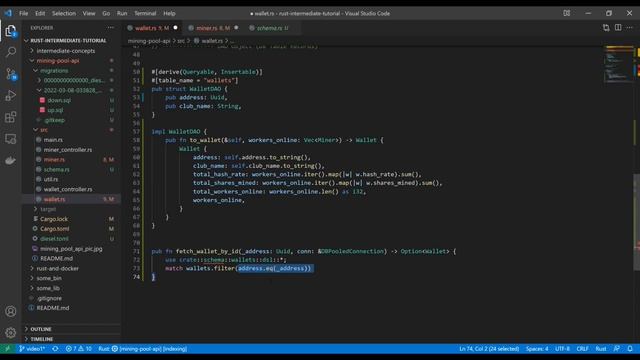This screenshot has height=360, width=640.
Task: Open diesel.toml file
Action: click(71, 238)
